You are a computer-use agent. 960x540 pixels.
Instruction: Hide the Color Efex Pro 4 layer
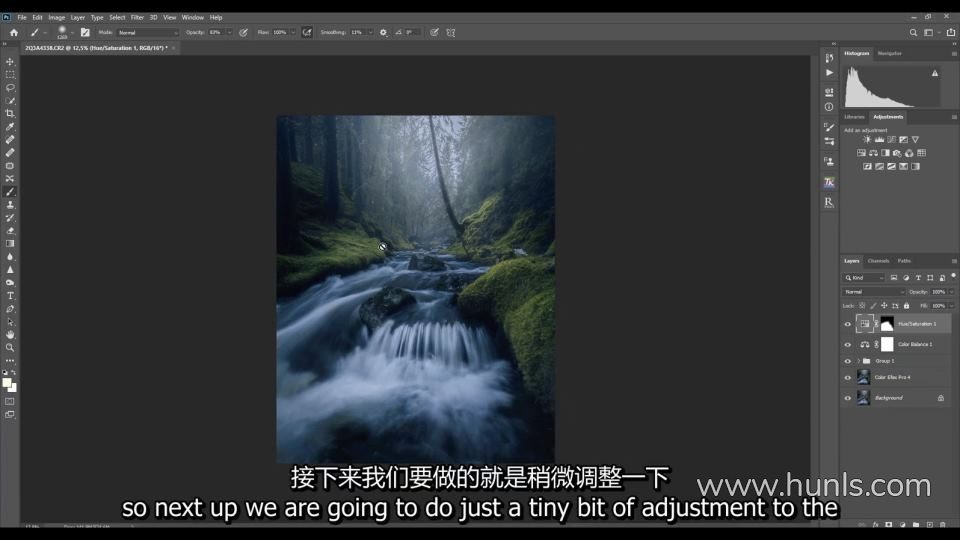coord(848,378)
